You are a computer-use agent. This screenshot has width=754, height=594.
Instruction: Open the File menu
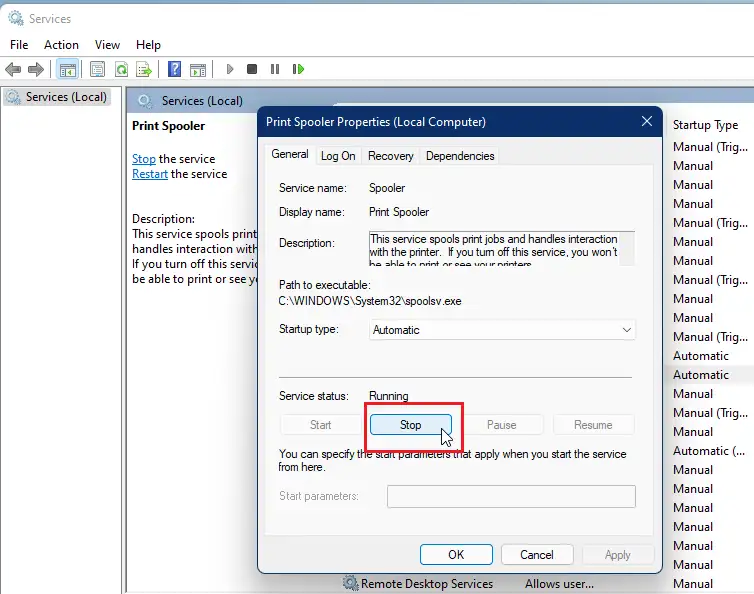tap(19, 45)
